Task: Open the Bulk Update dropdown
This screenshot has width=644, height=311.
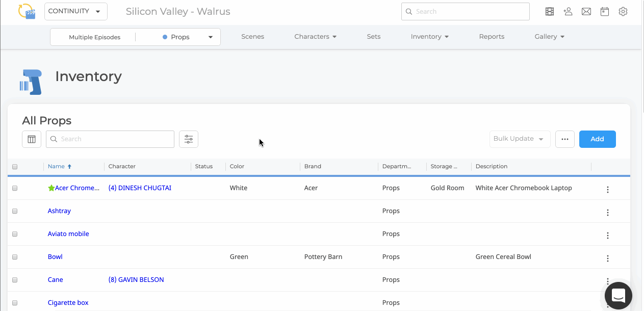Action: [x=520, y=139]
